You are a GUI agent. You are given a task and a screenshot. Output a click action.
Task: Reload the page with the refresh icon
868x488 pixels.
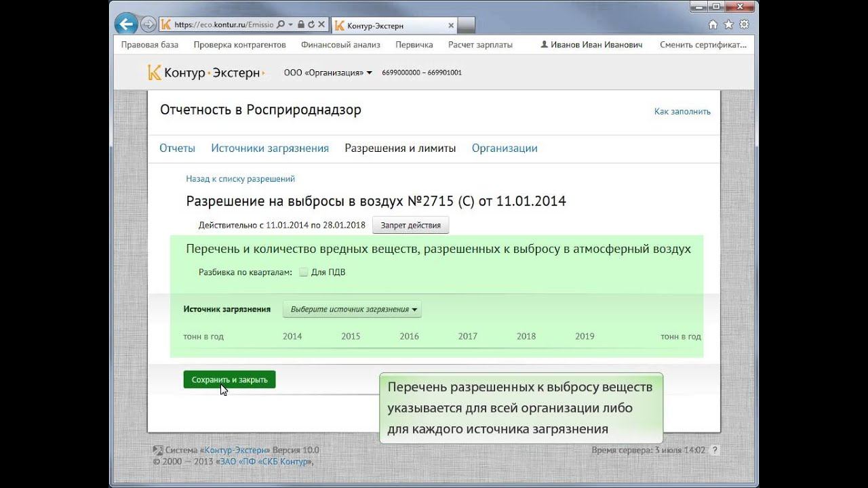pos(311,25)
